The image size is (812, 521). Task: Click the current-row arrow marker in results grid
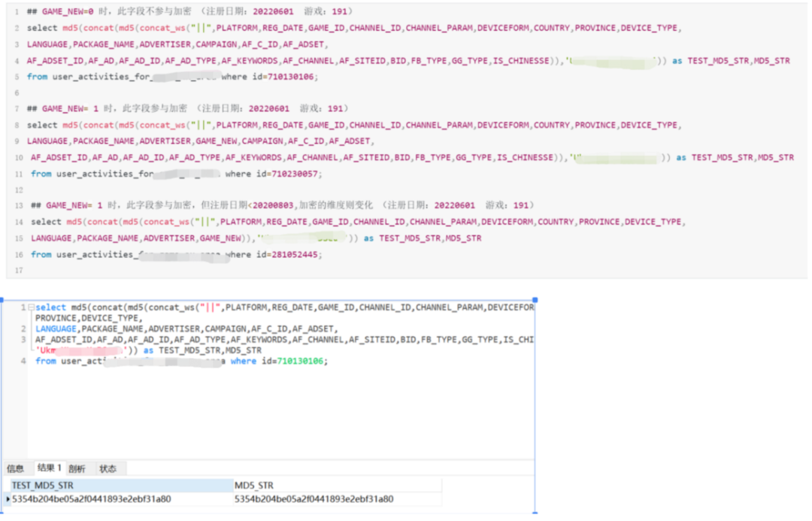coord(8,499)
